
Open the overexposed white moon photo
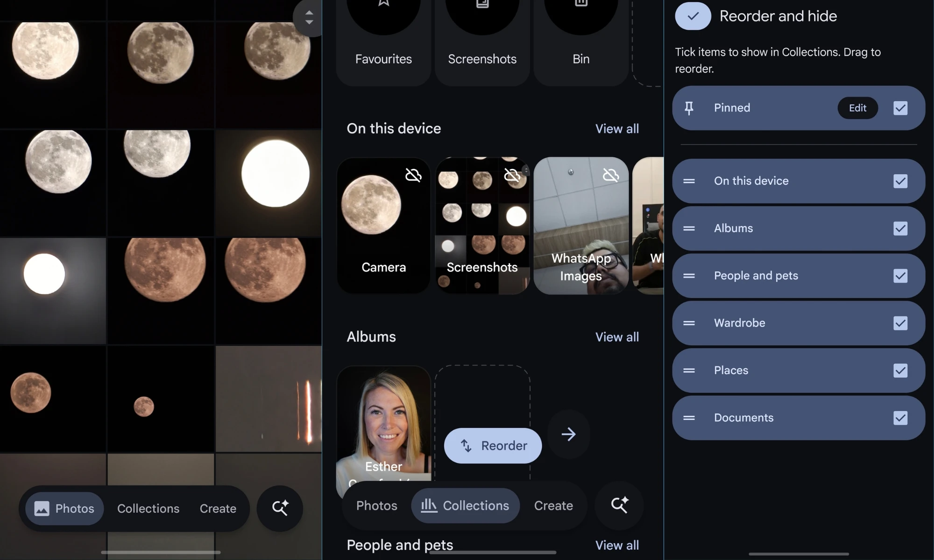269,183
